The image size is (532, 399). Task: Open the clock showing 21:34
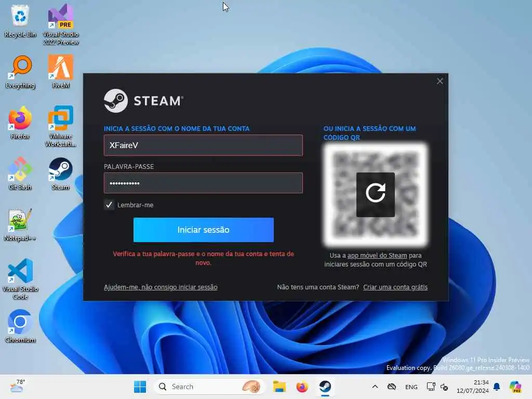point(473,387)
